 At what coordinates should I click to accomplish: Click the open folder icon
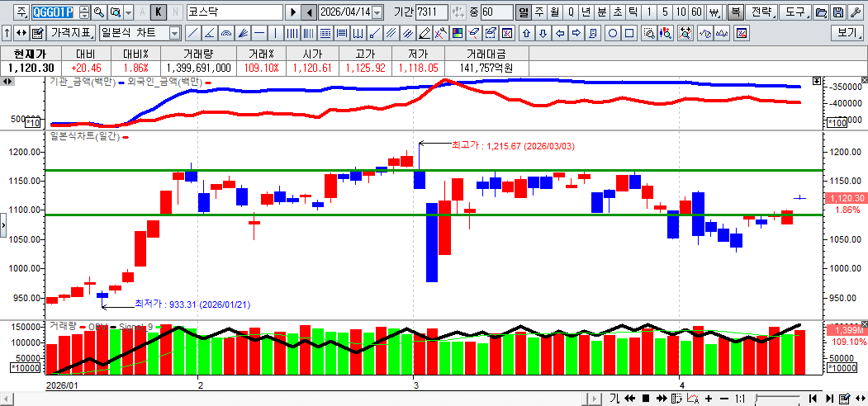click(x=821, y=12)
